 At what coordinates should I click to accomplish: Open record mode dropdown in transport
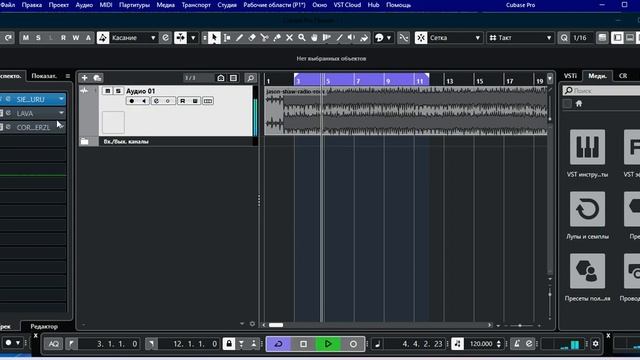[x=18, y=343]
